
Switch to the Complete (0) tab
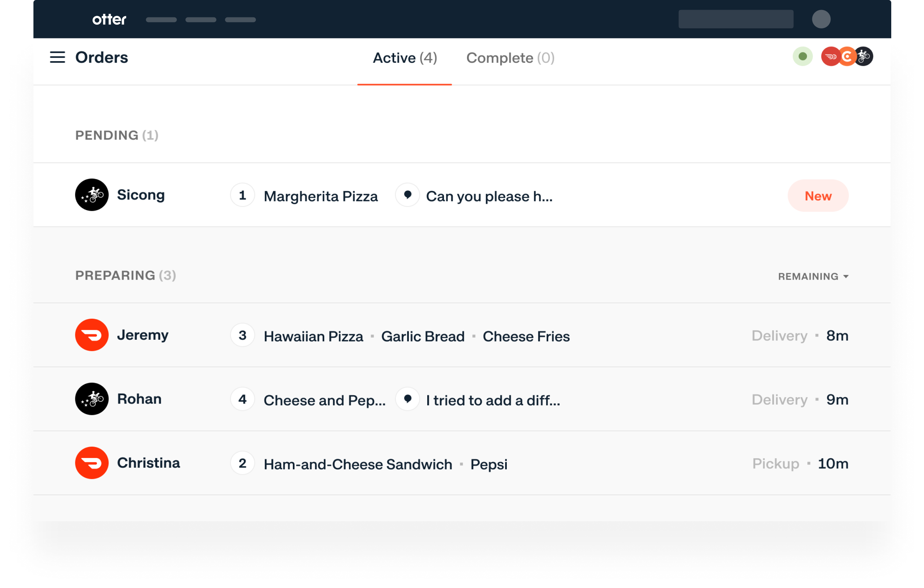(x=510, y=58)
